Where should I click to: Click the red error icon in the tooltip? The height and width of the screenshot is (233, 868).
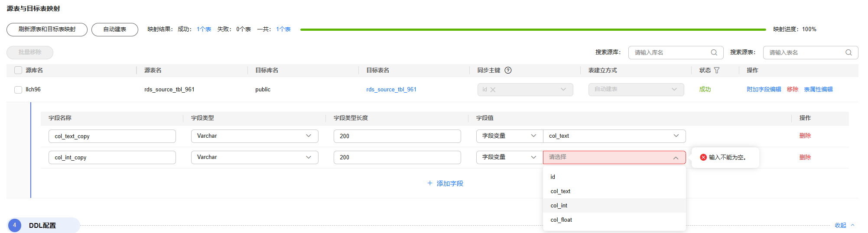pyautogui.click(x=703, y=157)
